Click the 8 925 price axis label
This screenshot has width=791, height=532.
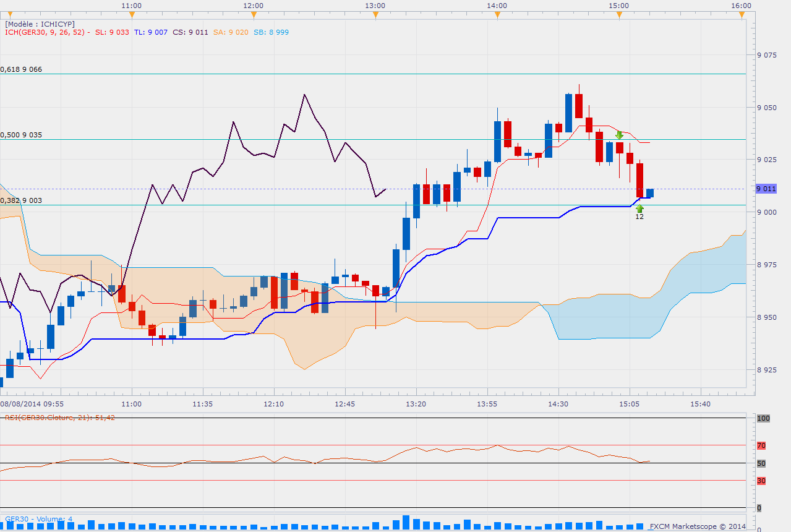pos(767,370)
